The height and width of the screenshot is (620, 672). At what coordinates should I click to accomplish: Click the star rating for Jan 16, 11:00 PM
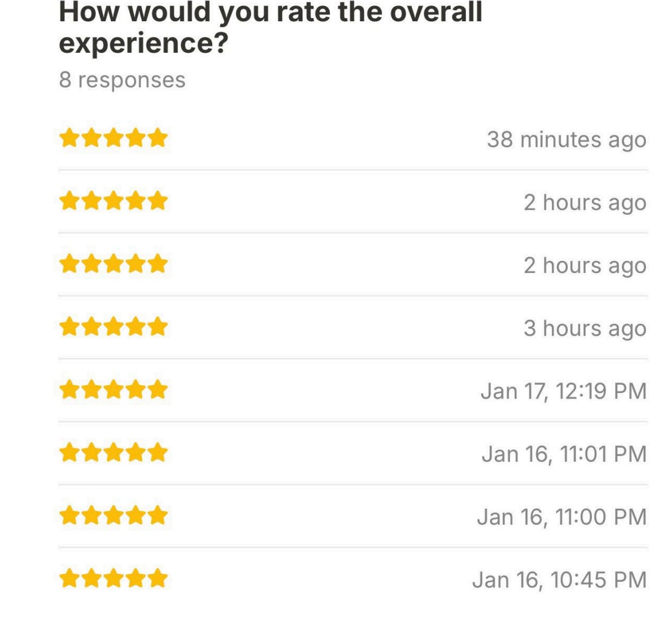pyautogui.click(x=113, y=515)
